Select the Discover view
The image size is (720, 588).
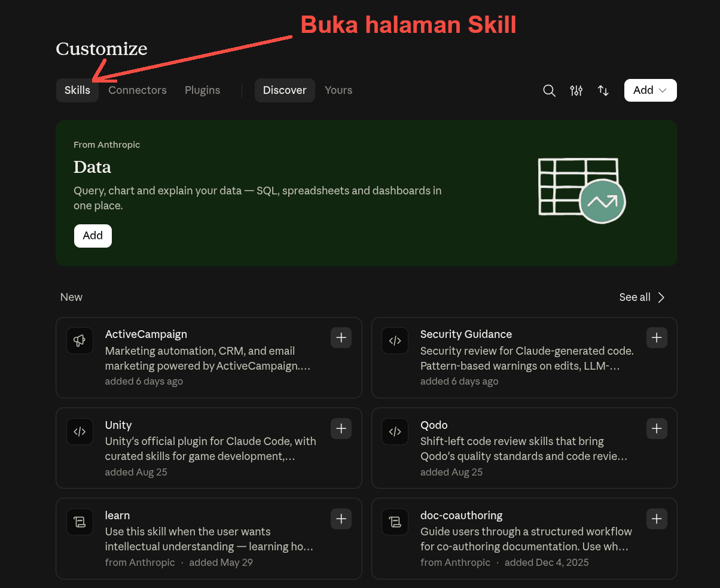pos(285,90)
